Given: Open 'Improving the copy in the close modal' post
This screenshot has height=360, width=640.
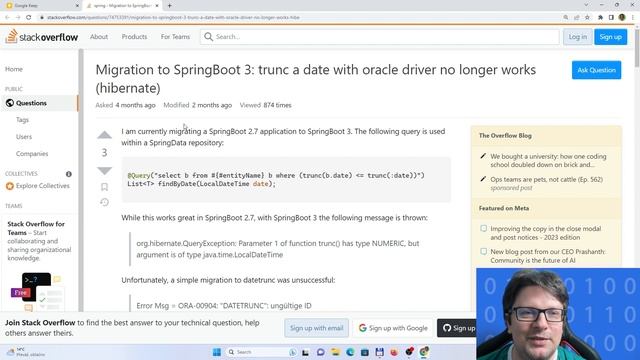Looking at the screenshot, I should point(545,233).
